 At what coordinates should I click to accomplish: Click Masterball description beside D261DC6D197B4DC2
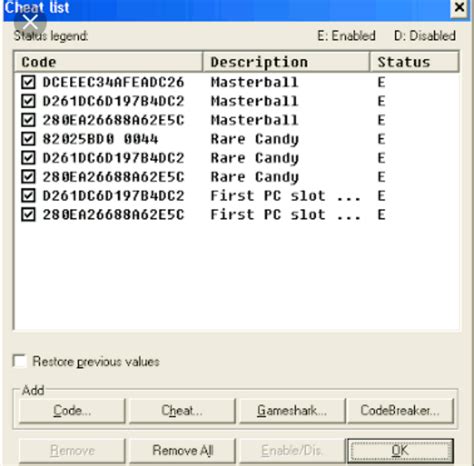click(x=254, y=101)
